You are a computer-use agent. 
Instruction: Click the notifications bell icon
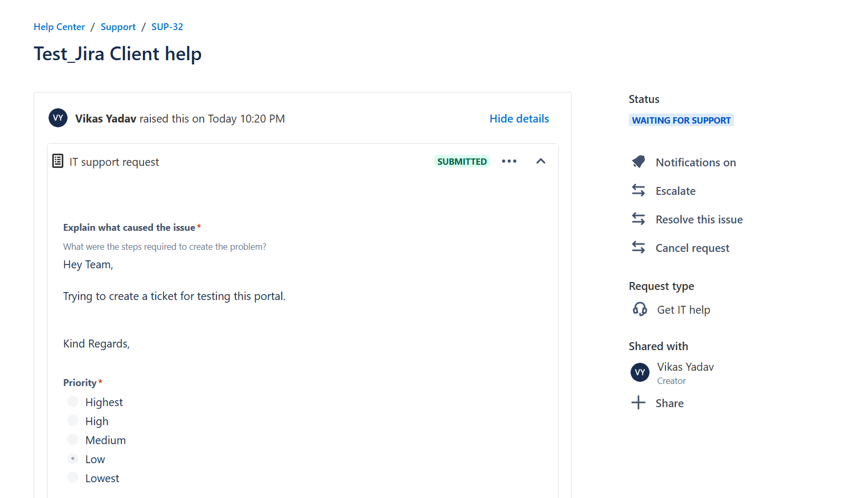tap(638, 162)
